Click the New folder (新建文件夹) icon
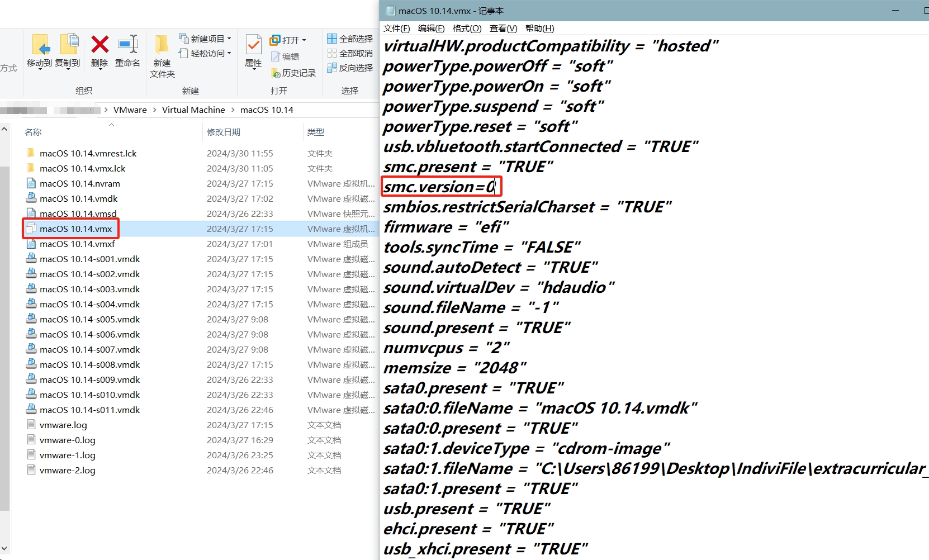This screenshot has width=929, height=560. [x=162, y=45]
